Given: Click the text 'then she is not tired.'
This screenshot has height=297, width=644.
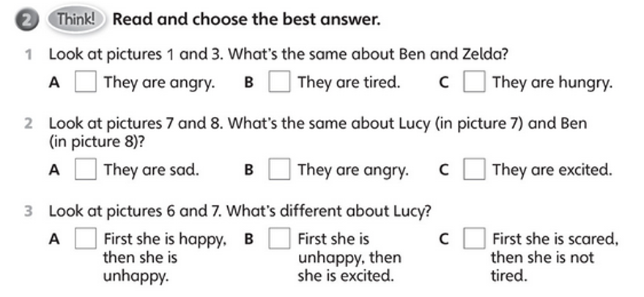Looking at the screenshot, I should [542, 266].
